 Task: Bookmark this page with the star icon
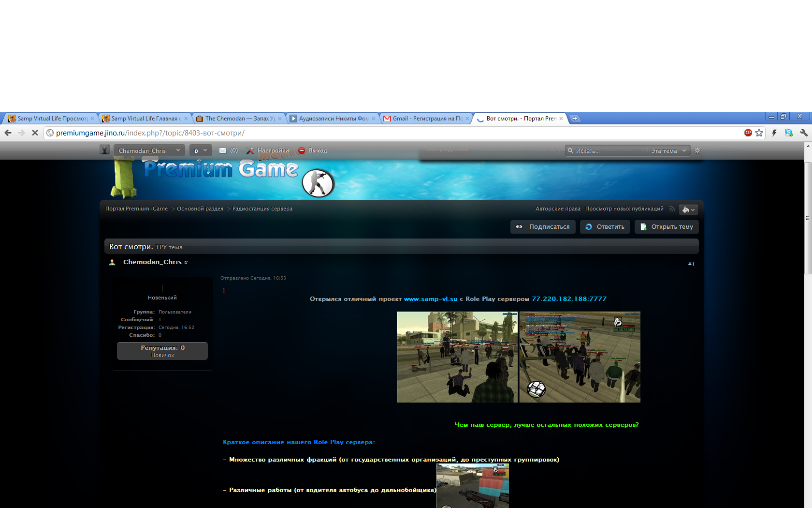point(759,133)
